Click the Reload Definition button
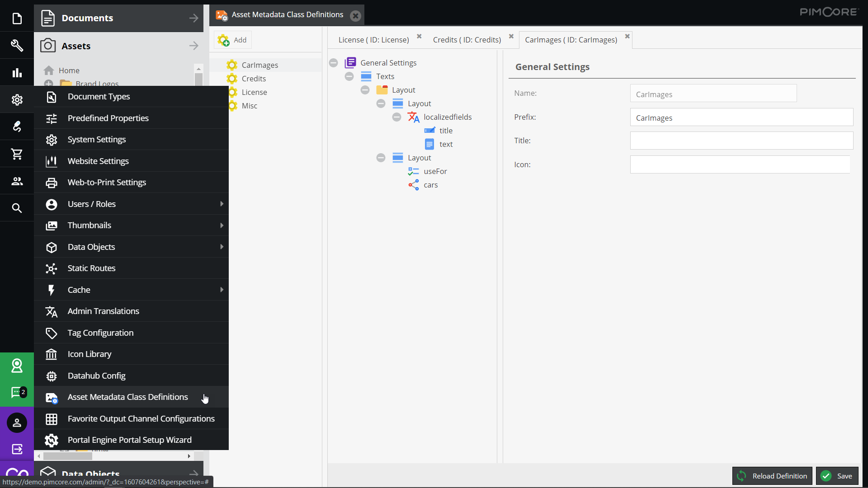This screenshot has height=488, width=868. [x=772, y=476]
